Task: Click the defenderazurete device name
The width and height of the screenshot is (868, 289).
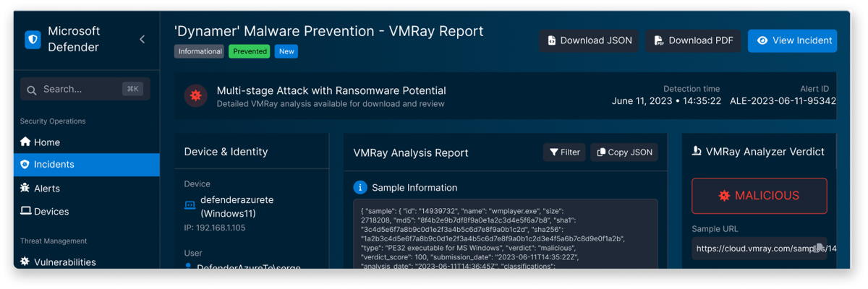Action: click(237, 199)
